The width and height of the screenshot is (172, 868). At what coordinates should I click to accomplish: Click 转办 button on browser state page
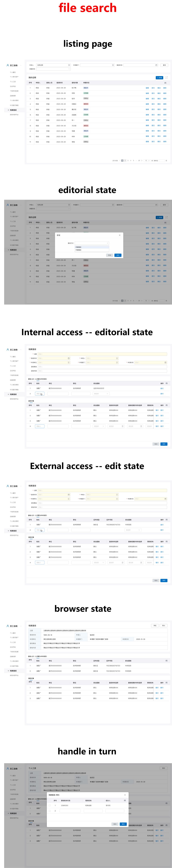[x=164, y=625]
